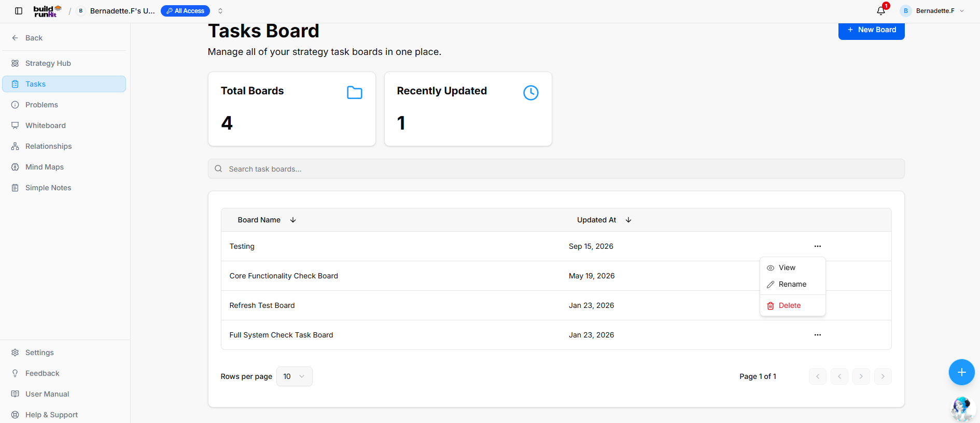The width and height of the screenshot is (980, 423).
Task: Select Tasks in the sidebar
Action: (x=64, y=84)
